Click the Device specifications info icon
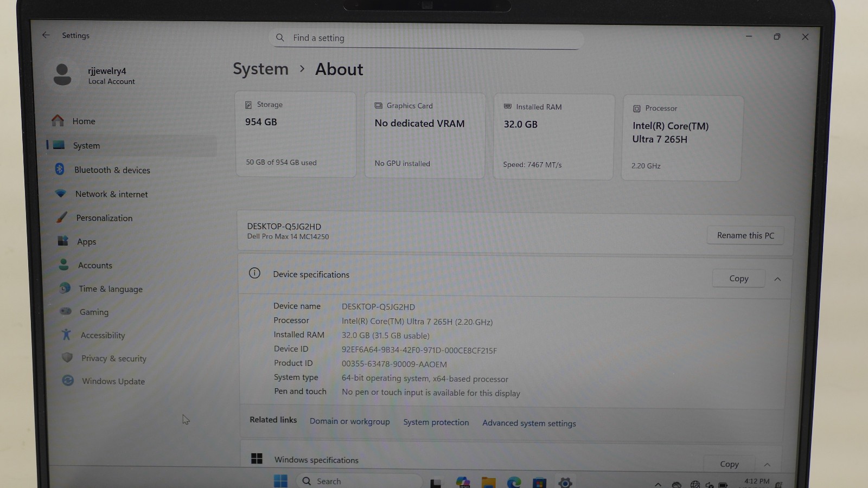 [254, 273]
